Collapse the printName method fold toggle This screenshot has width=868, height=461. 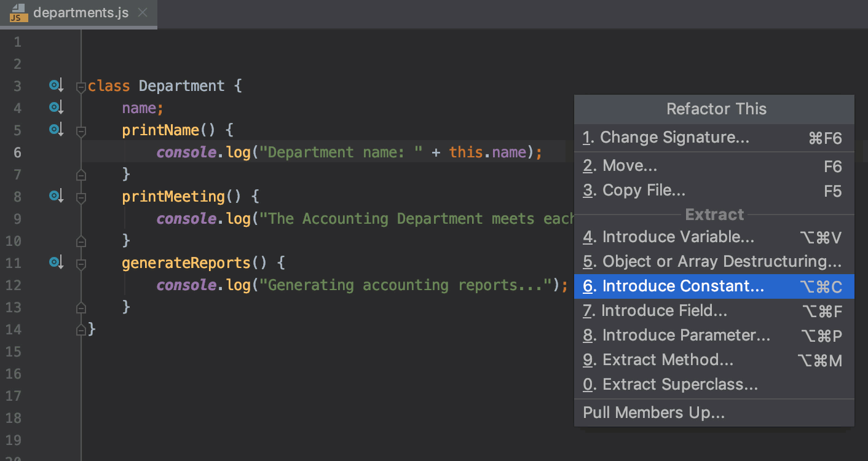(x=81, y=131)
